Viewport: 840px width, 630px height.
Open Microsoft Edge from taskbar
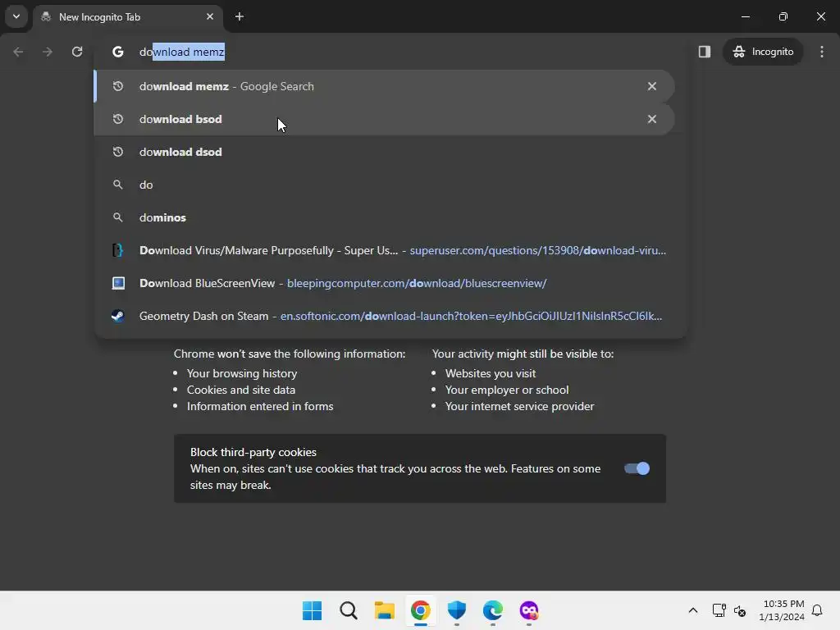(492, 610)
